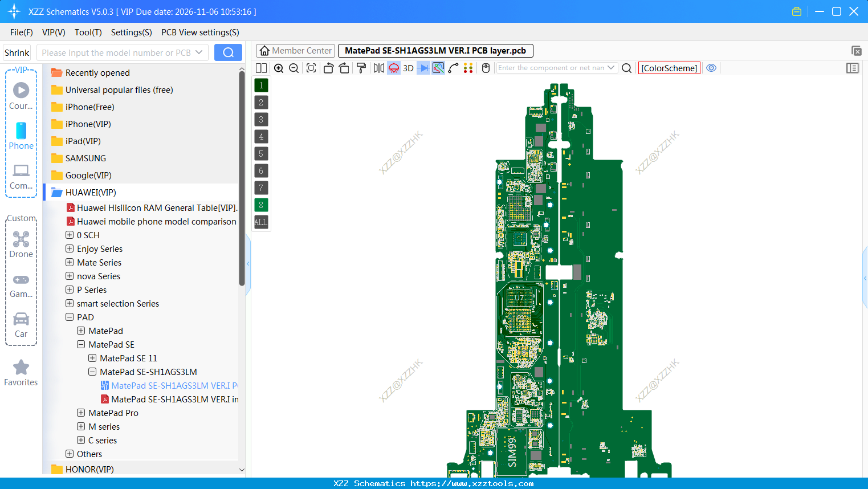Click the mouse settings toolbar icon
This screenshot has width=868, height=489.
point(485,68)
